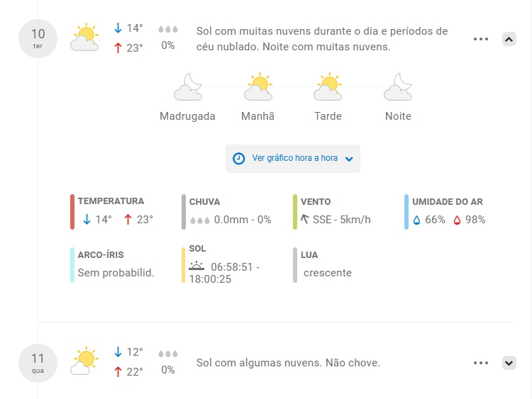The height and width of the screenshot is (399, 532).
Task: Click the red TEMPERATURA color bar
Action: pyautogui.click(x=72, y=212)
